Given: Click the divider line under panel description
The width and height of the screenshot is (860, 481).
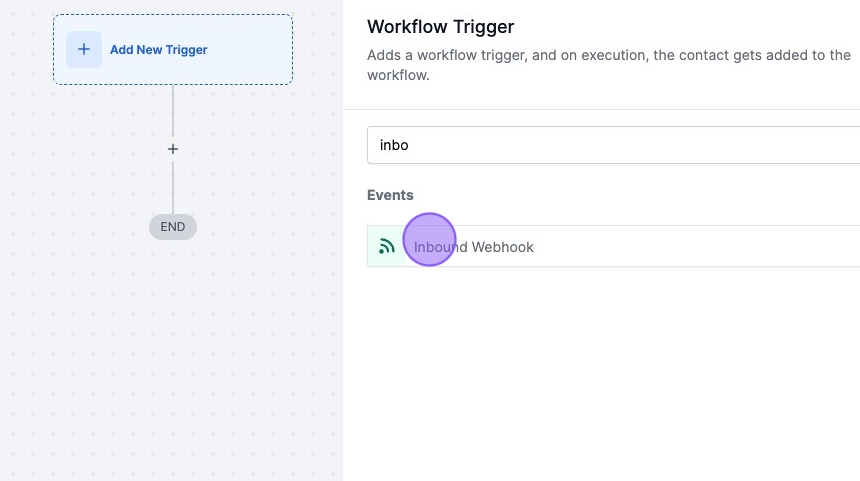Looking at the screenshot, I should click(x=600, y=109).
